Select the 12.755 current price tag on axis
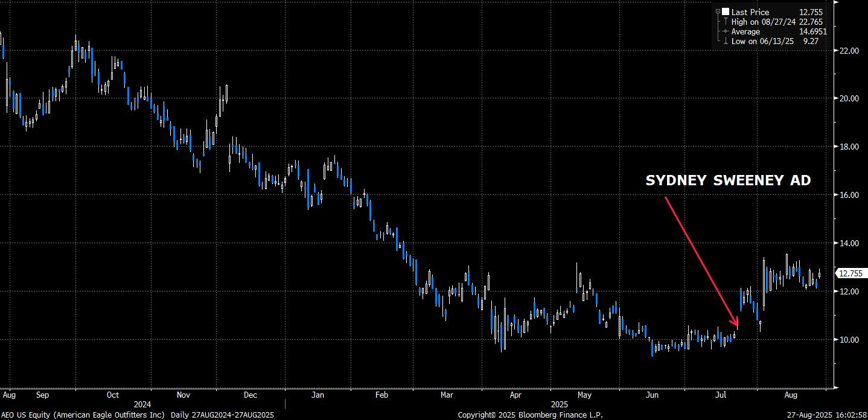The height and width of the screenshot is (420, 868). (850, 273)
